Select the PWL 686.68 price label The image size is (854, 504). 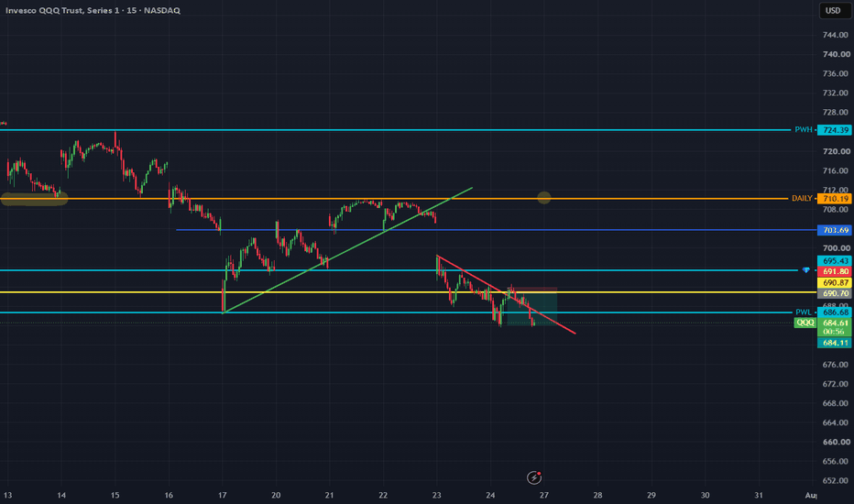[834, 312]
